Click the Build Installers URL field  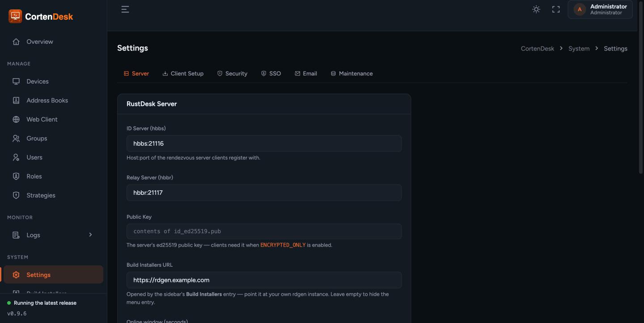pos(264,280)
